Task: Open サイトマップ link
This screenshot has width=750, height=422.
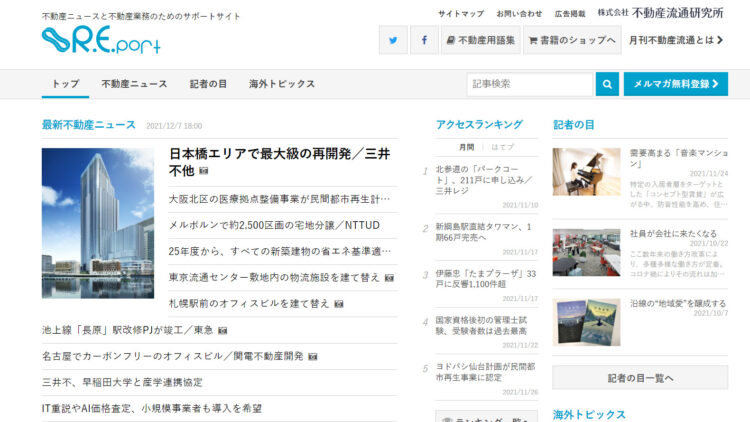Action: click(461, 14)
